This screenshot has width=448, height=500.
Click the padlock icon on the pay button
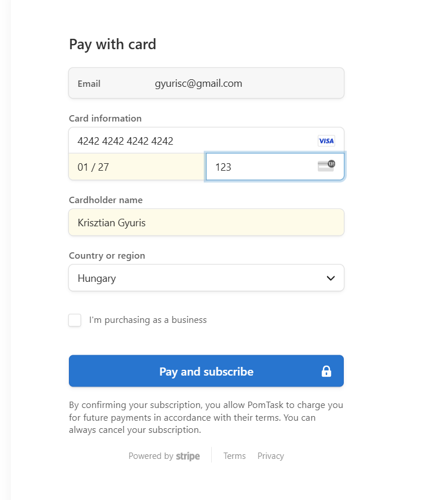click(326, 371)
